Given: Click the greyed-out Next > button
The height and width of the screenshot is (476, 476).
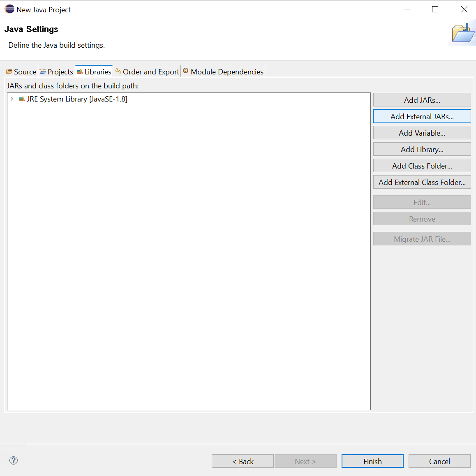Looking at the screenshot, I should point(305,461).
